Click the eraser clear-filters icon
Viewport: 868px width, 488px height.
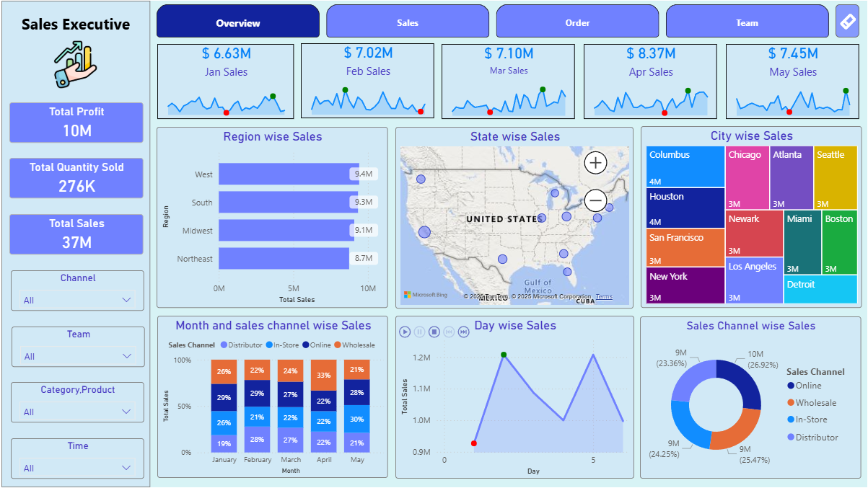tap(847, 22)
